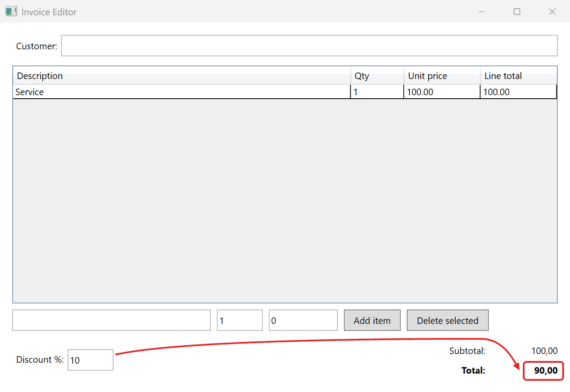Image resolution: width=570 pixels, height=392 pixels.
Task: Select the Service description cell
Action: click(182, 92)
